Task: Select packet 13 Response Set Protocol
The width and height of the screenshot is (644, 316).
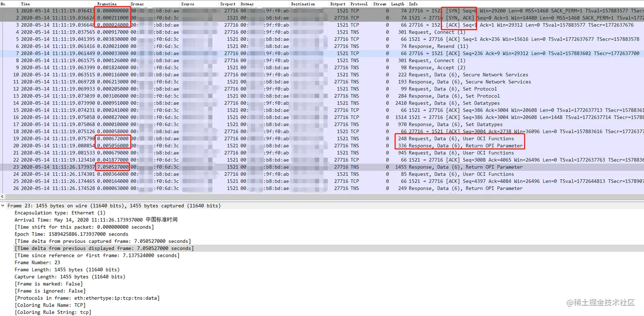Action: click(x=322, y=96)
